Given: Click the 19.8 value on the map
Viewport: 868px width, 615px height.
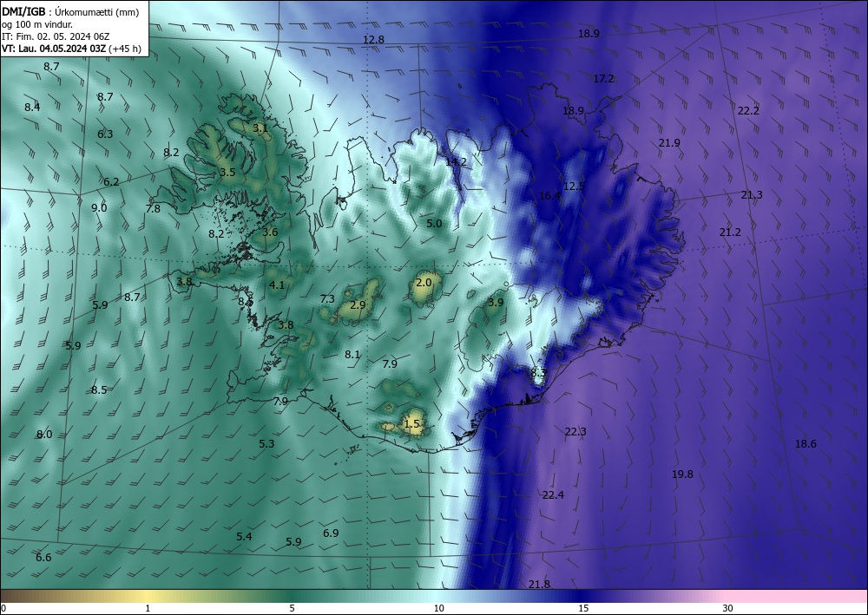Looking at the screenshot, I should (682, 474).
